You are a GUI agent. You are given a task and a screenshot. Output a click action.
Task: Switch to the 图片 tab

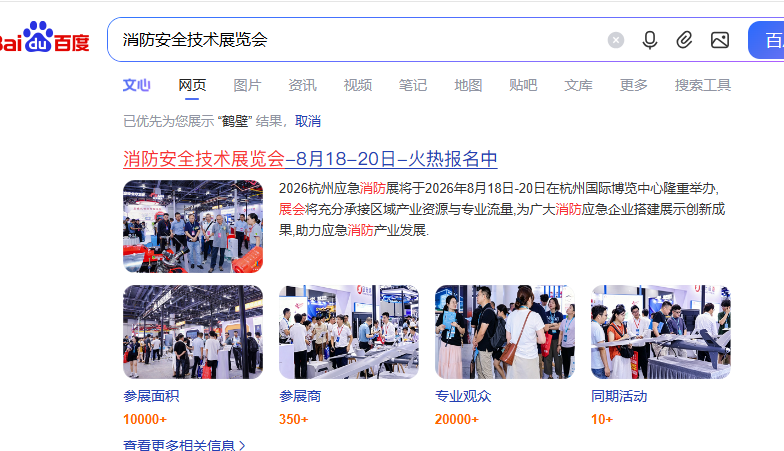247,85
